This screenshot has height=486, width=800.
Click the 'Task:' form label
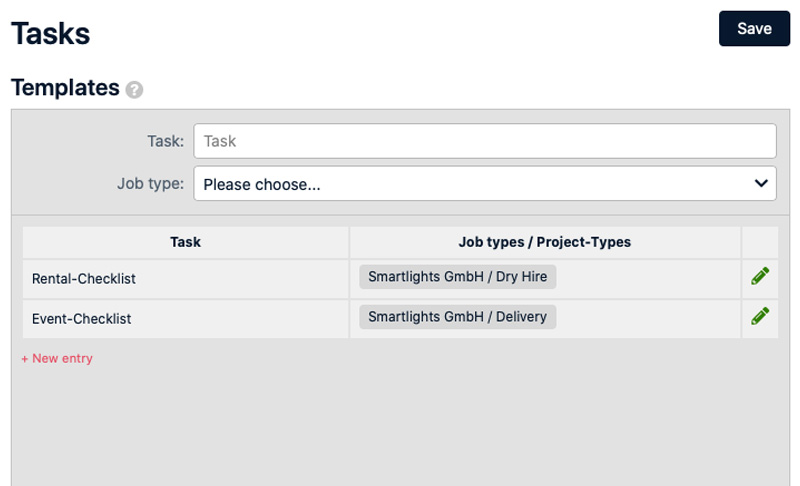(x=165, y=141)
